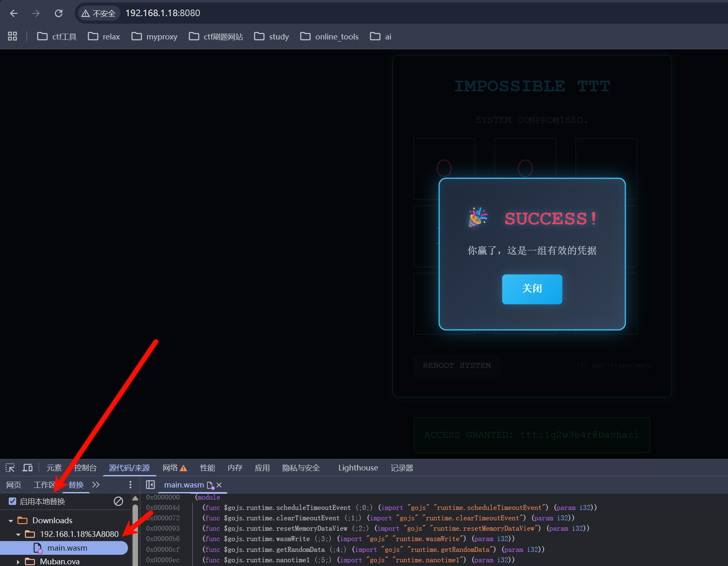
Task: Click the 不安全 site security indicator
Action: pyautogui.click(x=98, y=13)
